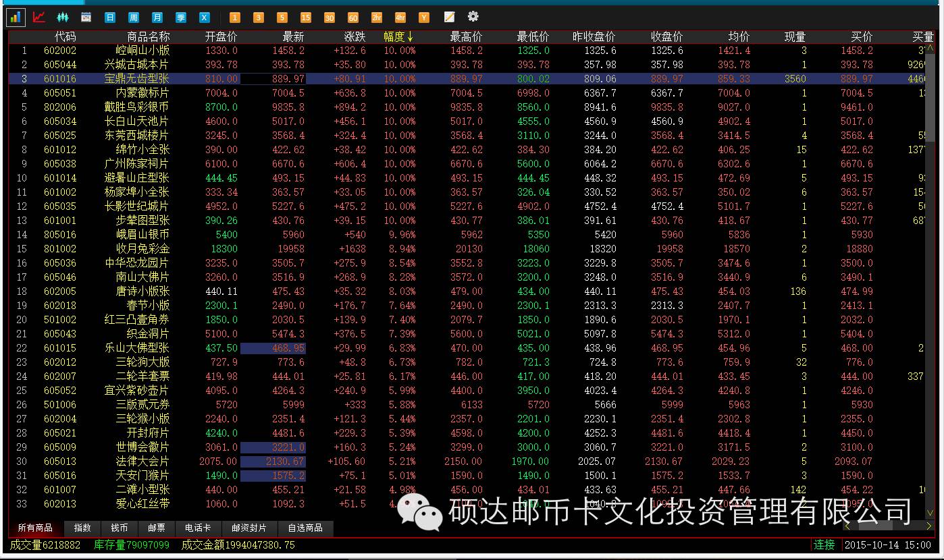The height and width of the screenshot is (560, 944).
Task: Sort by 最低价 column header
Action: point(533,36)
